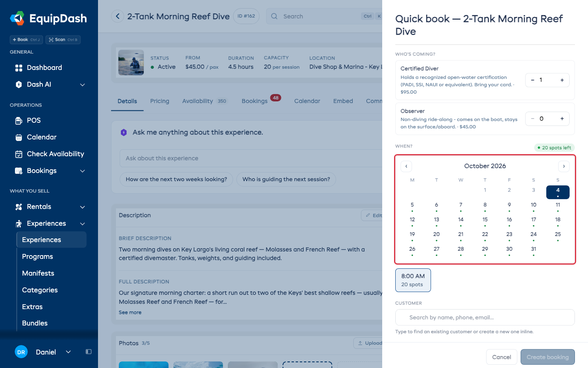The width and height of the screenshot is (588, 368).
Task: Switch to the Bookings tab
Action: pos(261,101)
